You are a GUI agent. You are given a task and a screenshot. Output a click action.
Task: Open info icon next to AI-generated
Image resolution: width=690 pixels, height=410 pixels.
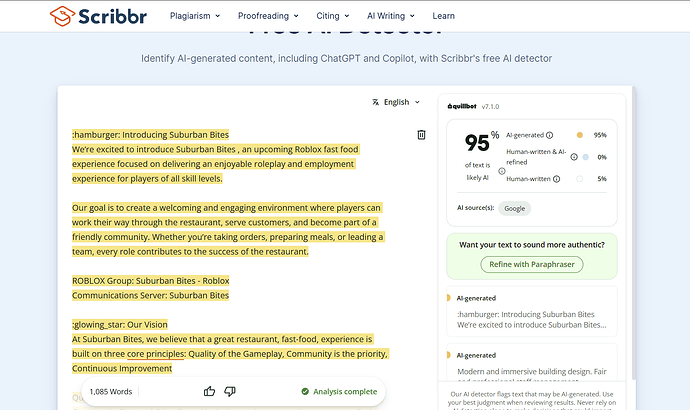click(550, 135)
